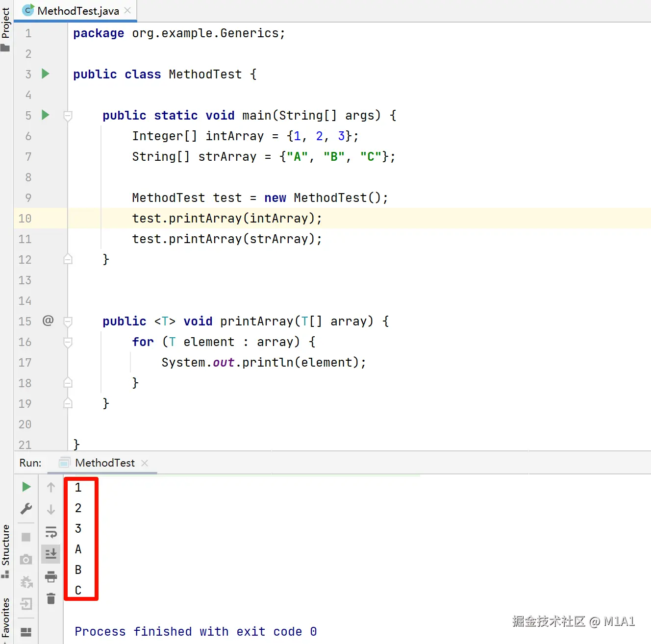Close the MethodTest.java editor tab
This screenshot has height=644, width=651.
point(127,10)
